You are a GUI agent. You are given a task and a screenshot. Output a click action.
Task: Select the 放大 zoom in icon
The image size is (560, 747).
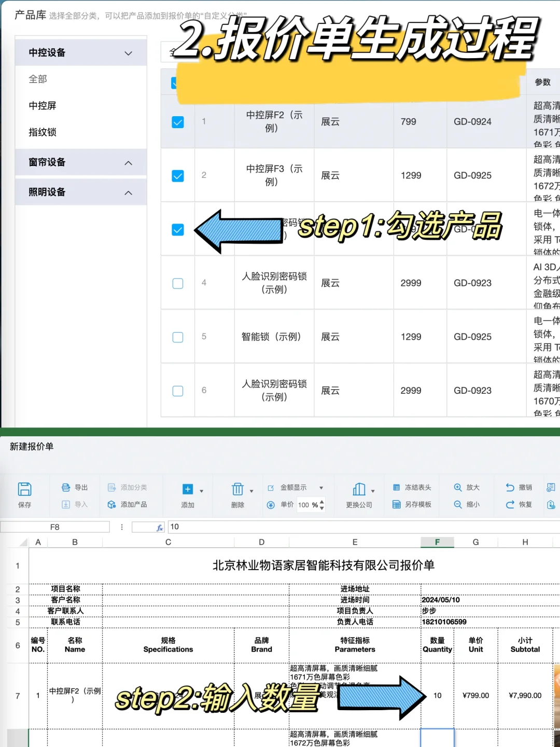point(458,487)
